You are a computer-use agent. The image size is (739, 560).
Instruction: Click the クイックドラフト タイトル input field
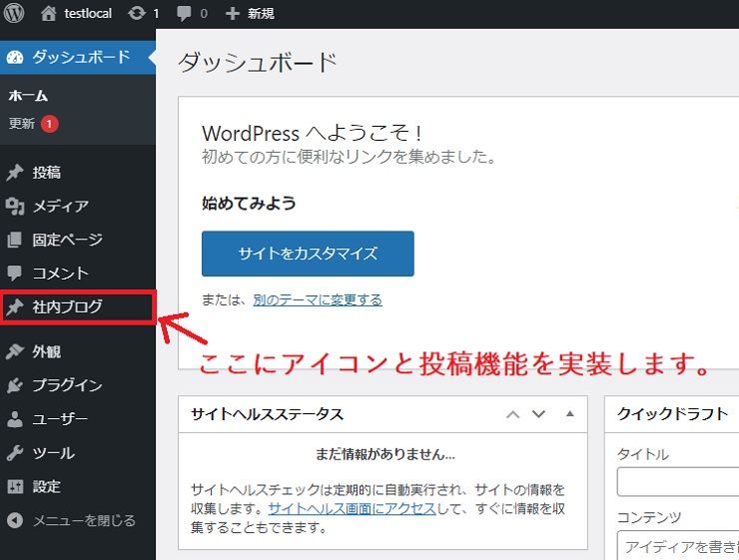tap(678, 482)
